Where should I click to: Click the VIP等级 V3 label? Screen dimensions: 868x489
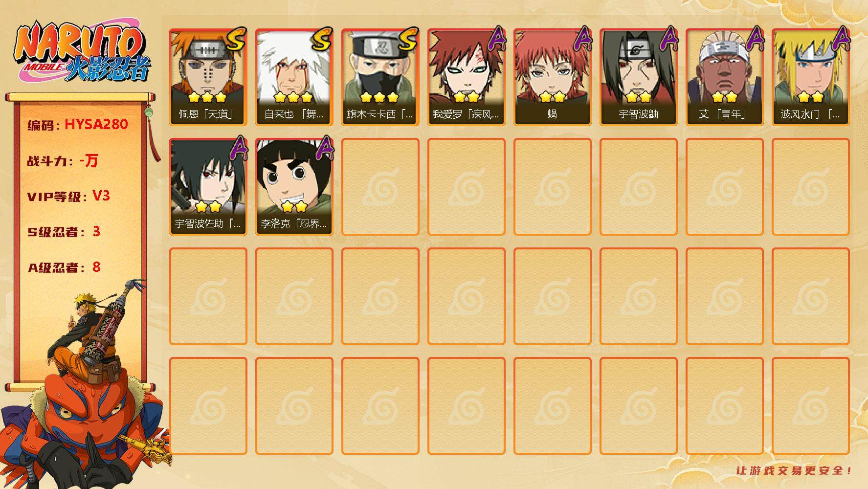[68, 196]
